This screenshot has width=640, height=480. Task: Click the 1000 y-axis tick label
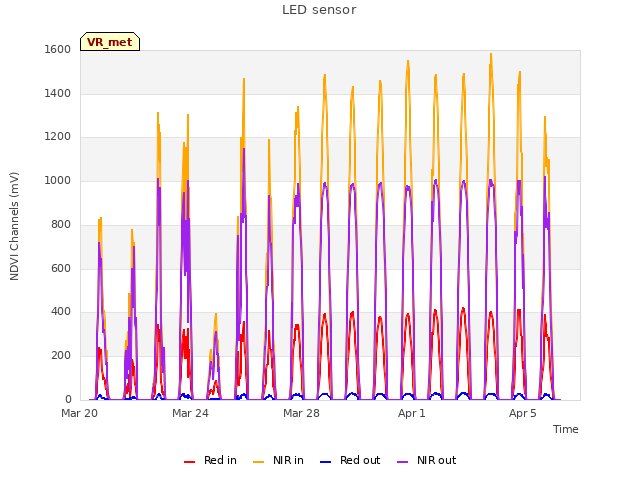58,180
